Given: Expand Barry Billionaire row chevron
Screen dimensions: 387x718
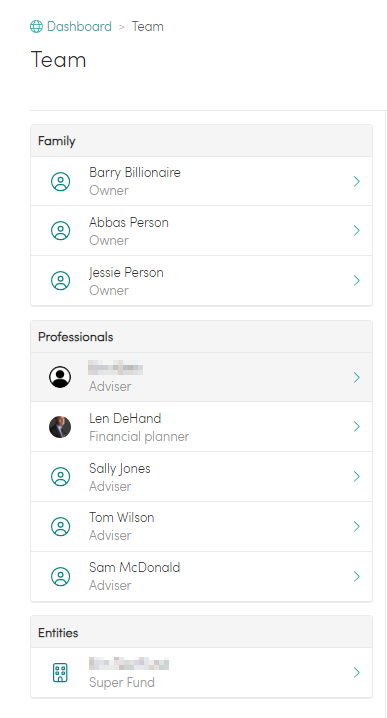Looking at the screenshot, I should point(357,181).
